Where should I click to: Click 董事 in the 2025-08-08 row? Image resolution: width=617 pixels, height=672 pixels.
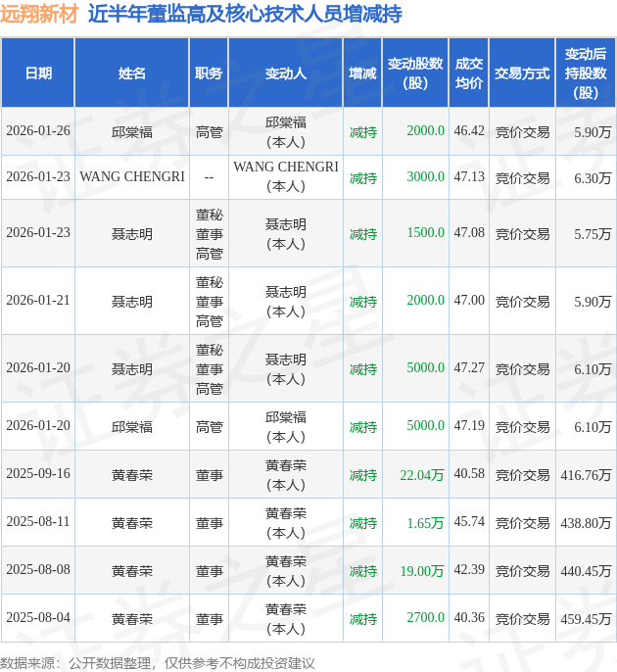pyautogui.click(x=210, y=571)
